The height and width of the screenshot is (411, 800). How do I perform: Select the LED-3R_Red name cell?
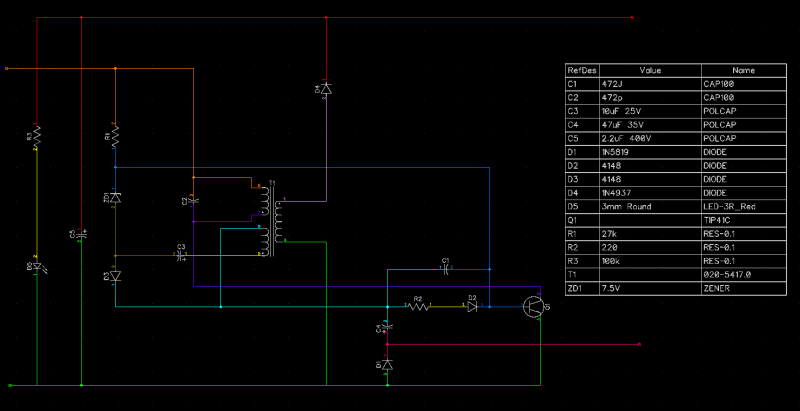tap(744, 207)
